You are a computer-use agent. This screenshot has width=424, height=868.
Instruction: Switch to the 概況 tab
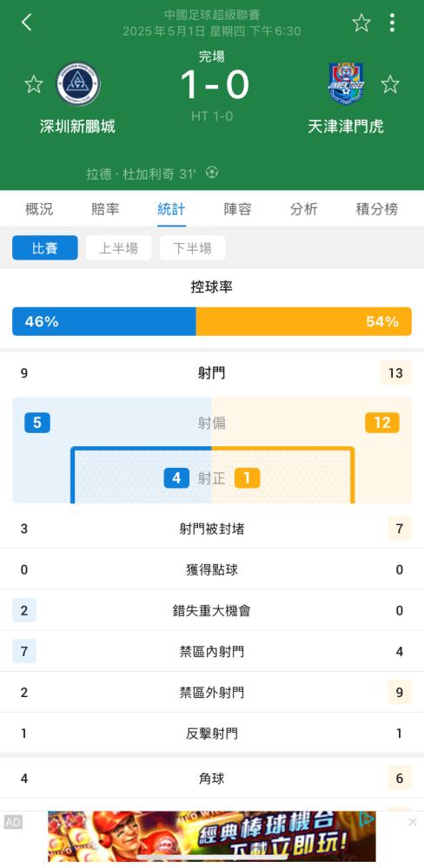coord(39,209)
